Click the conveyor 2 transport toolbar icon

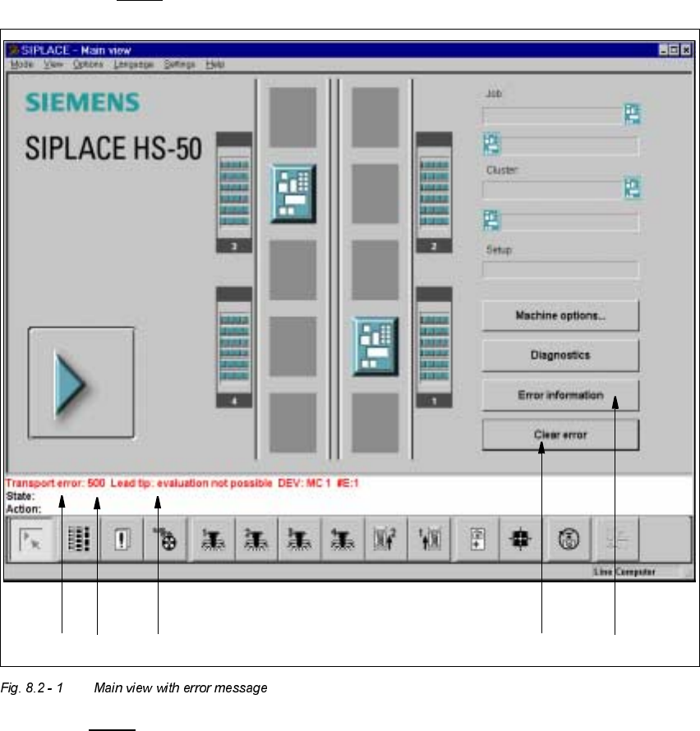point(385,540)
